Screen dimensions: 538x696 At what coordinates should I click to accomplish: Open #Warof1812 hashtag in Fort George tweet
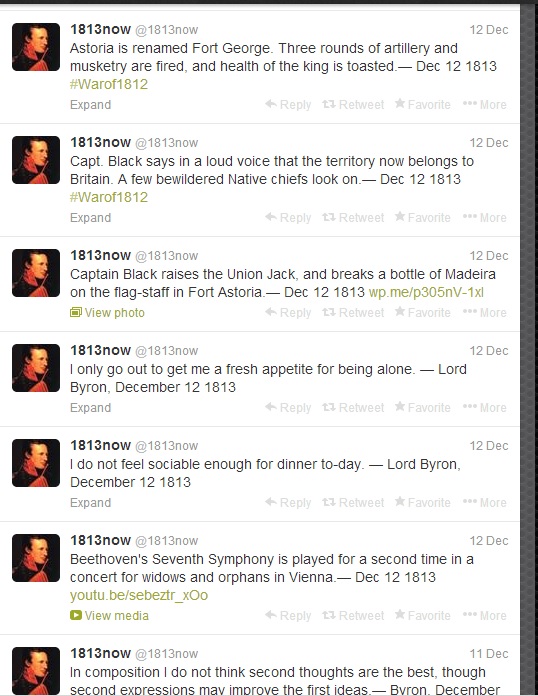pos(109,84)
